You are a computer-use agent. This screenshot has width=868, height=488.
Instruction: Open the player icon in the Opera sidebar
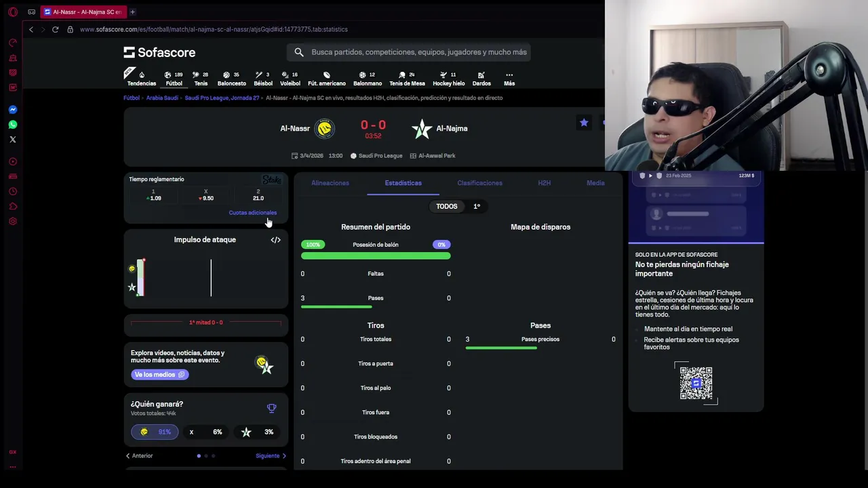pyautogui.click(x=12, y=161)
